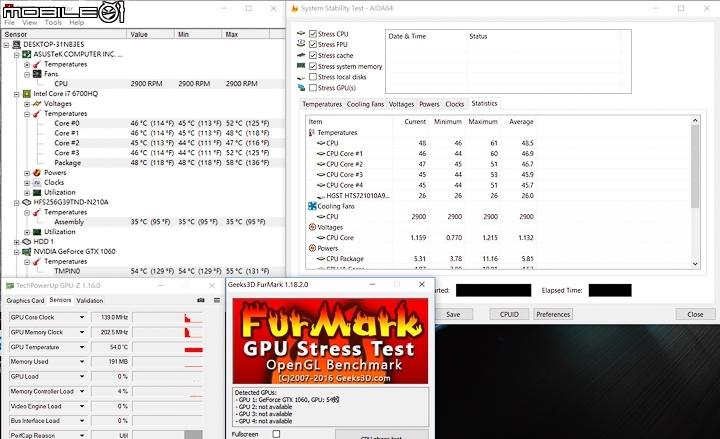
Task: Click the Powers icon in statistics list
Action: [x=312, y=248]
